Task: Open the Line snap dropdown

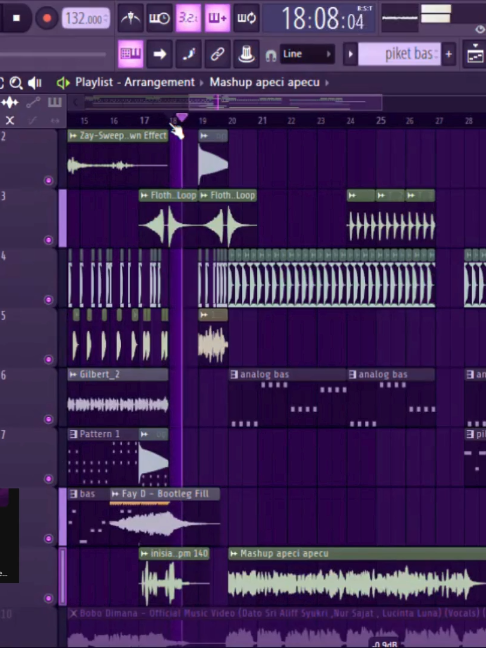Action: pyautogui.click(x=307, y=54)
